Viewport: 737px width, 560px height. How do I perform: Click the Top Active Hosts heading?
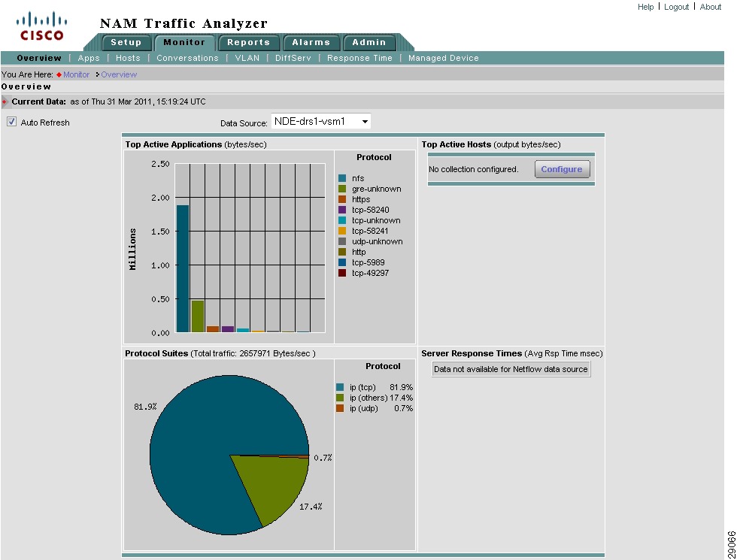coord(456,144)
